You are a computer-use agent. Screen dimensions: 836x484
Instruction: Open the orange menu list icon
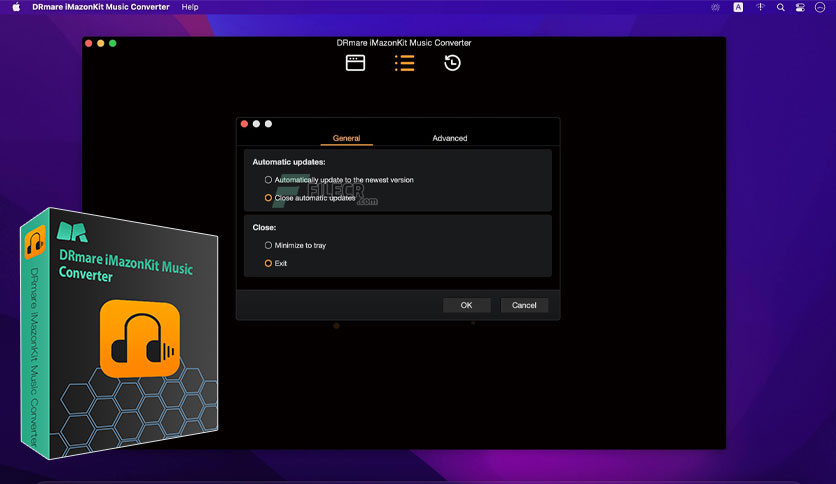click(x=404, y=63)
